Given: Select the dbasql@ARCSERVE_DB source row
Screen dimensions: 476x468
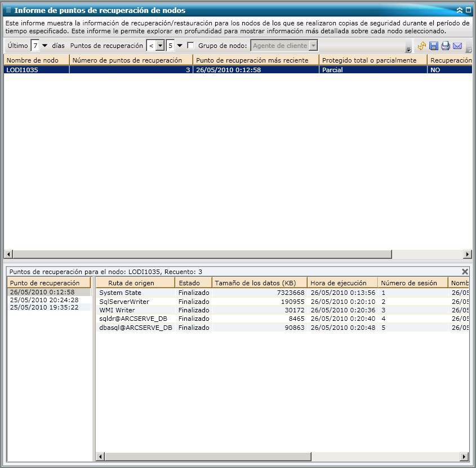Looking at the screenshot, I should (283, 328).
